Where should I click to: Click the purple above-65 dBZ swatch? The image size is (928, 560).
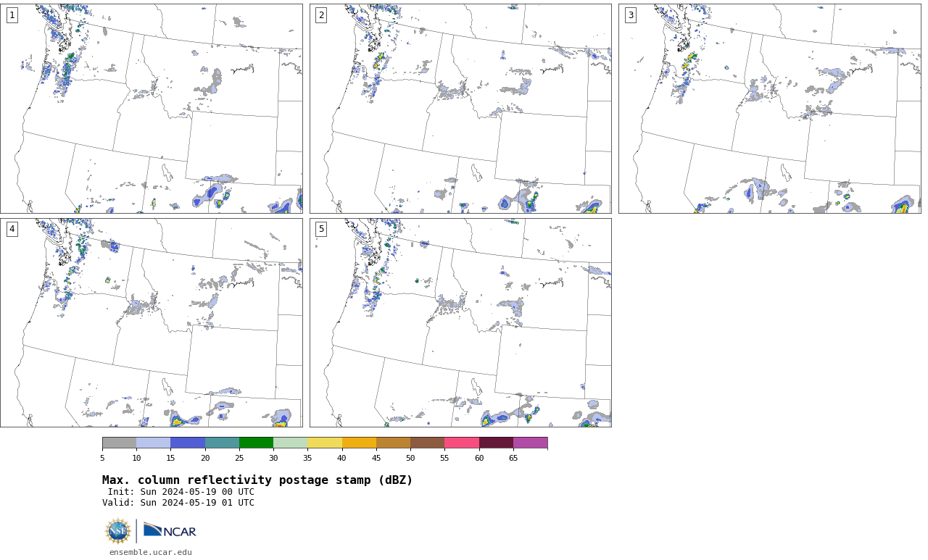pyautogui.click(x=530, y=443)
